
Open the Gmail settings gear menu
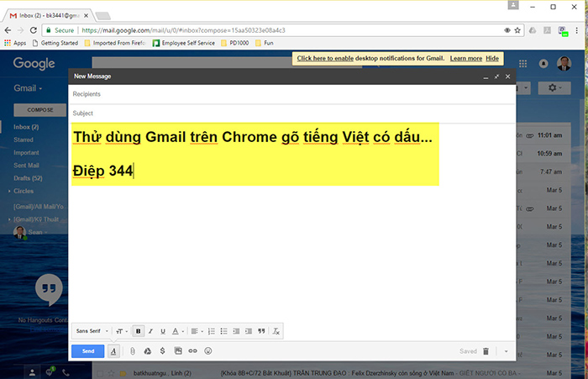(x=554, y=87)
